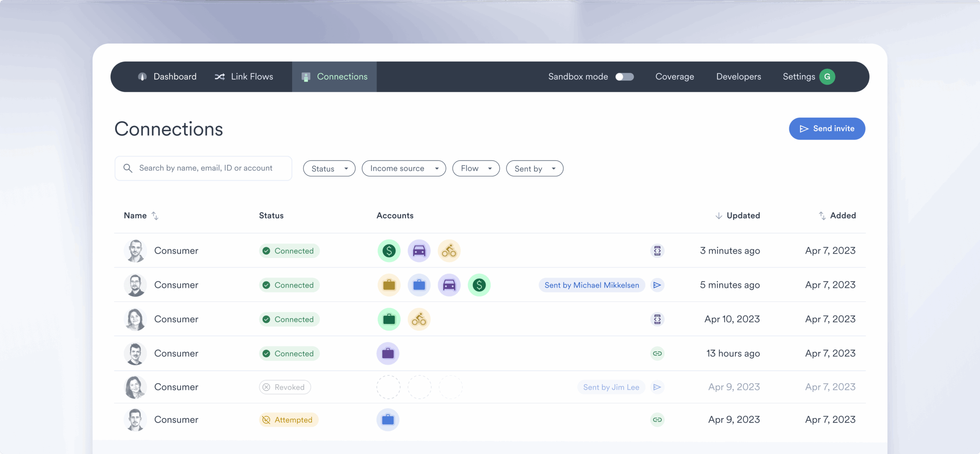Click the 'Apr 10, 2023' updated cell
This screenshot has height=454, width=980.
[x=732, y=319]
